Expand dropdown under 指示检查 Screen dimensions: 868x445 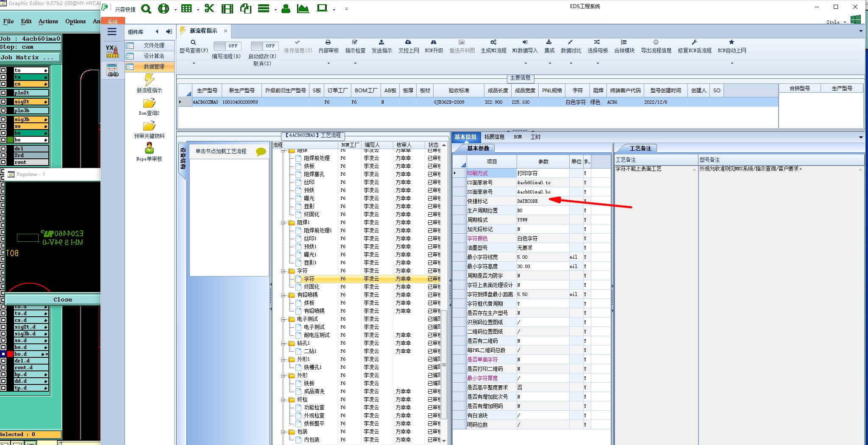[355, 64]
